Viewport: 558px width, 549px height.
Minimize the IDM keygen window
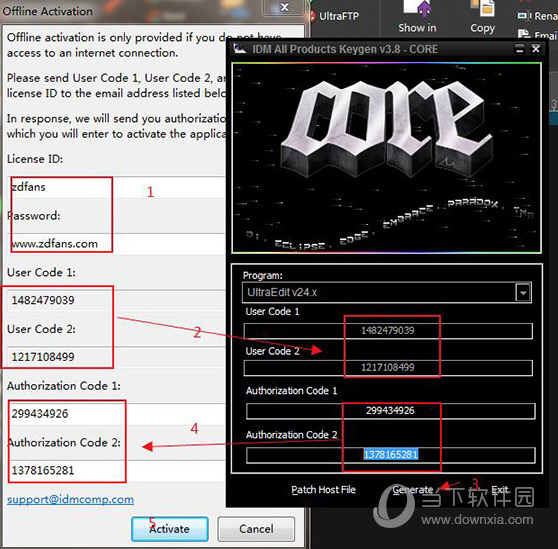pyautogui.click(x=520, y=49)
